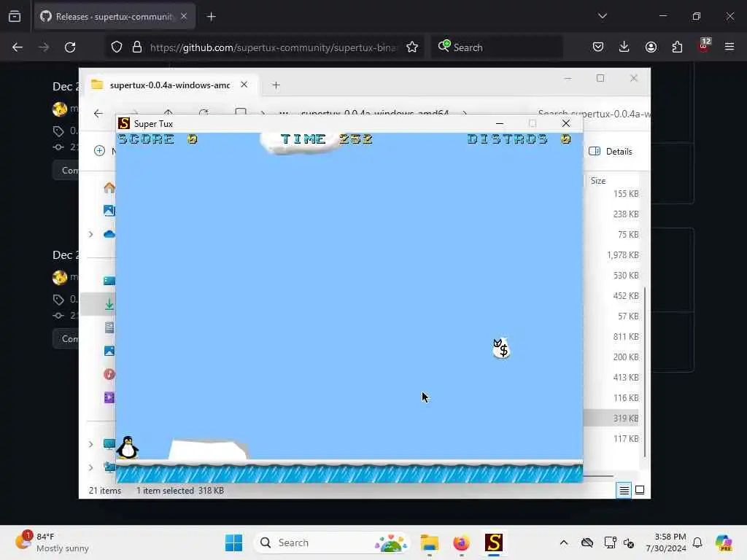This screenshot has width=747, height=560.
Task: Click the Explorer vertical scrollbar
Action: pyautogui.click(x=645, y=371)
